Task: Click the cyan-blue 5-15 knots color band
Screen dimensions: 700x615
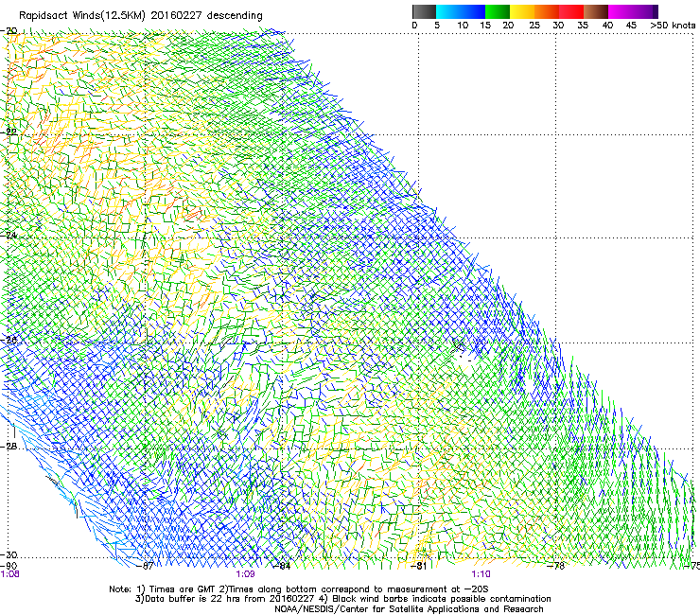Action: tap(461, 11)
